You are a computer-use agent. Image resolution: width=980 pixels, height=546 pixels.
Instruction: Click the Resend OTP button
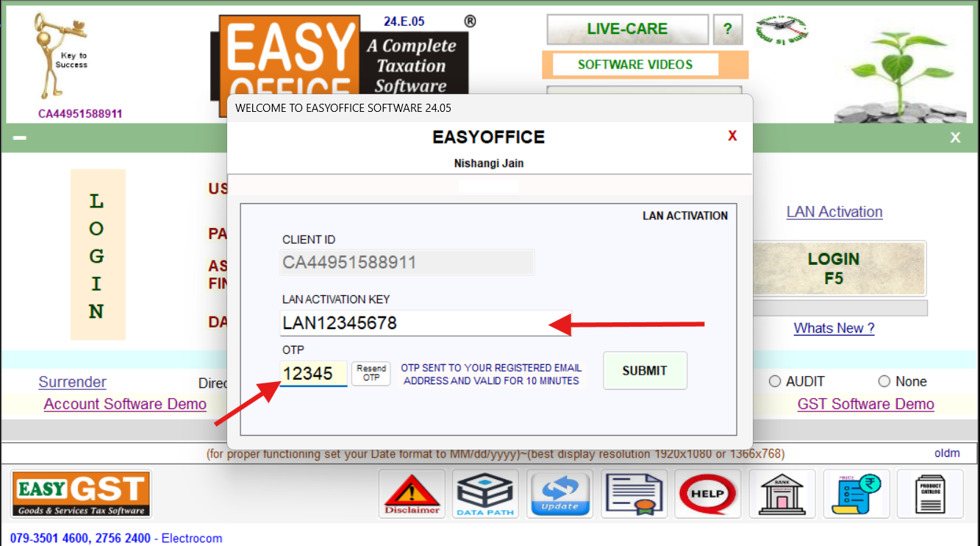(371, 373)
